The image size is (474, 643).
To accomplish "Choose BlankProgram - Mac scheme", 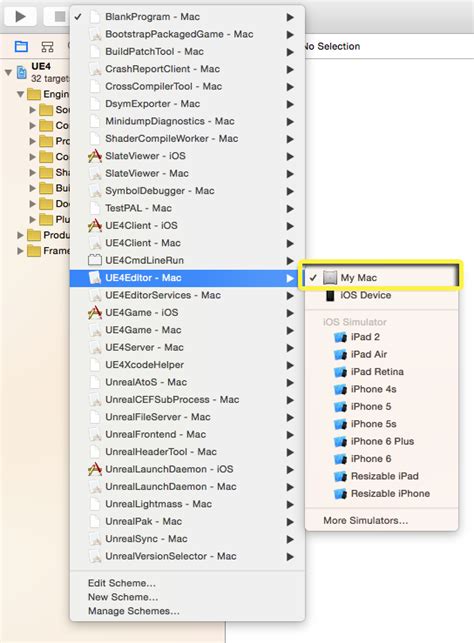I will 187,17.
